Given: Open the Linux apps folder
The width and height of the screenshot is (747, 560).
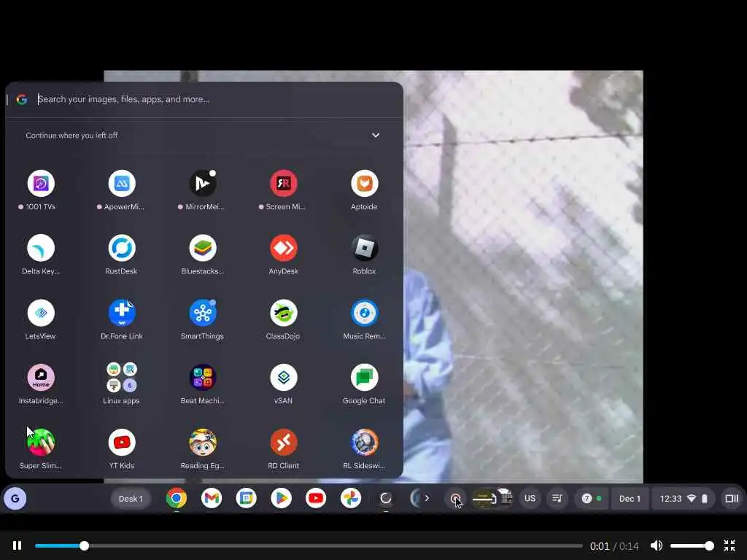Looking at the screenshot, I should point(122,378).
